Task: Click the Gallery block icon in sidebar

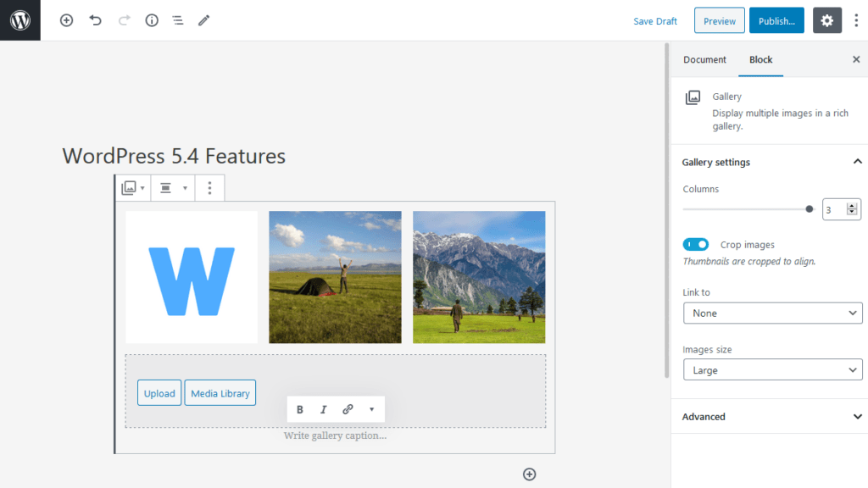Action: pos(693,97)
